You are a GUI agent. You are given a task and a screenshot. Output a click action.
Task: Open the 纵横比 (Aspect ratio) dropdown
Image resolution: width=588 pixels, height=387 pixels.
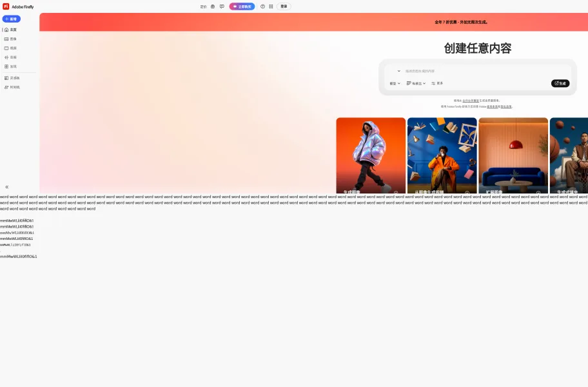point(416,83)
